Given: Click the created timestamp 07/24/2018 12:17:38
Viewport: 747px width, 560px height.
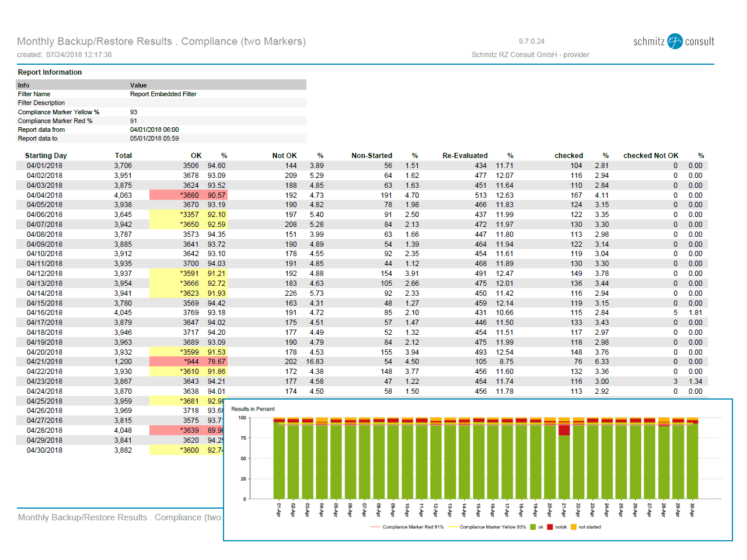Looking at the screenshot, I should coord(79,55).
